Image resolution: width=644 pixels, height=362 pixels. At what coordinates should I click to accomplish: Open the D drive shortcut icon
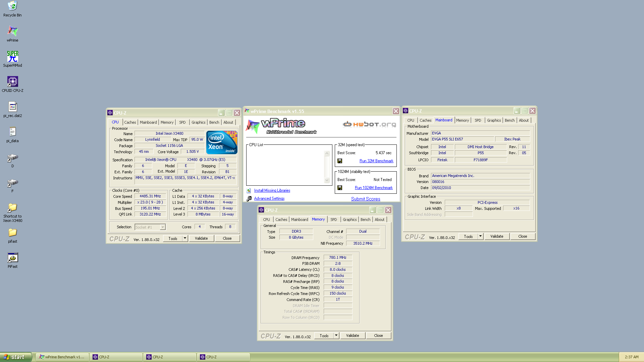[x=12, y=158]
